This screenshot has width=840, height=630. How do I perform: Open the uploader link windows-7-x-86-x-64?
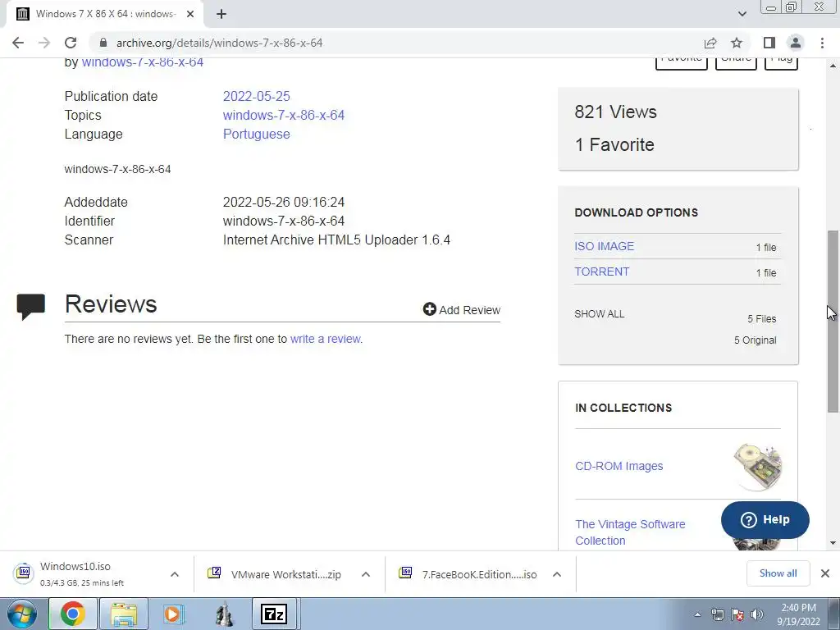143,62
